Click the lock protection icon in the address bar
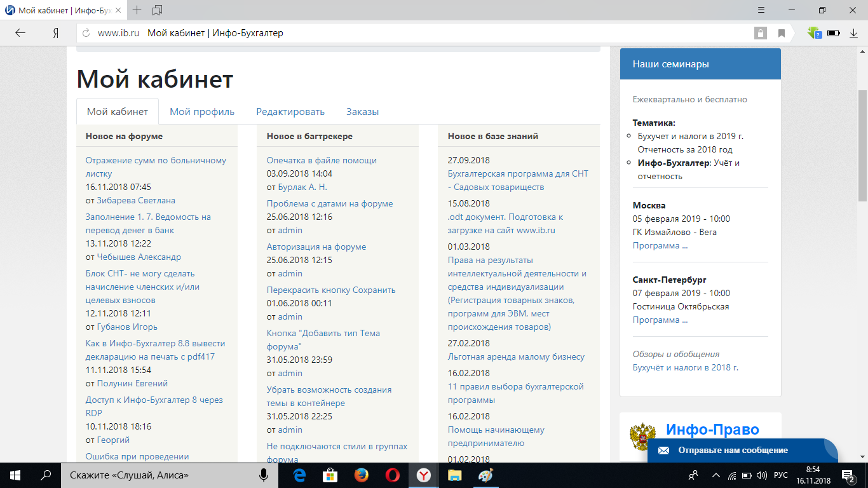Screen dimensions: 868x488 (760, 33)
